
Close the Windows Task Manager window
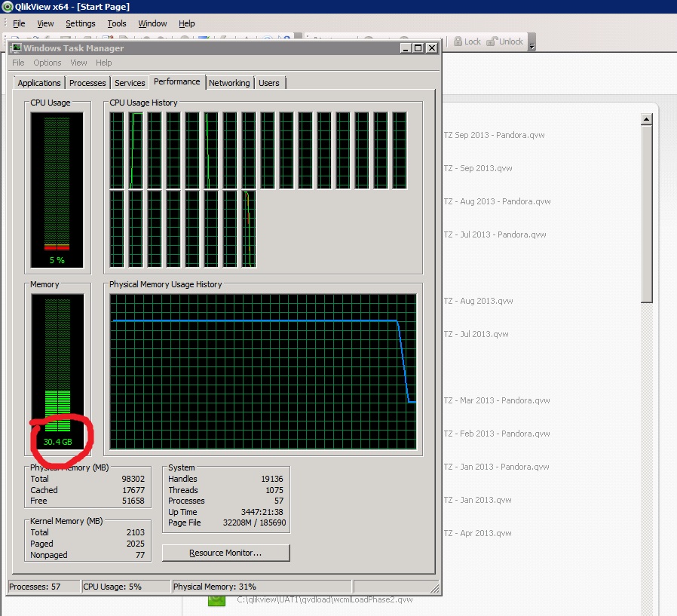pyautogui.click(x=431, y=48)
